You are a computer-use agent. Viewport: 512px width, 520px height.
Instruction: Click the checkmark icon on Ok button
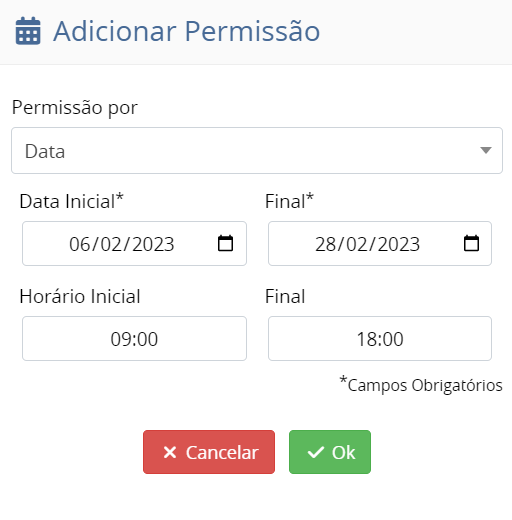coord(315,452)
